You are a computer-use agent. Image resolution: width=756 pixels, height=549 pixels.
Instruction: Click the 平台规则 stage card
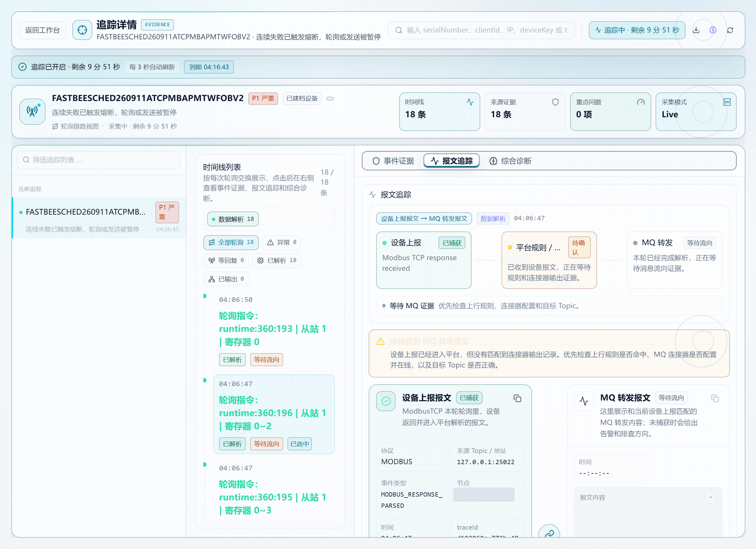[549, 260]
